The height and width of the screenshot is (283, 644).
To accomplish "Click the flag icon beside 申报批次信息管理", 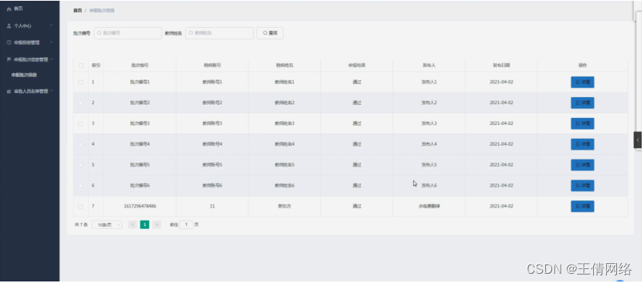I will coord(9,59).
